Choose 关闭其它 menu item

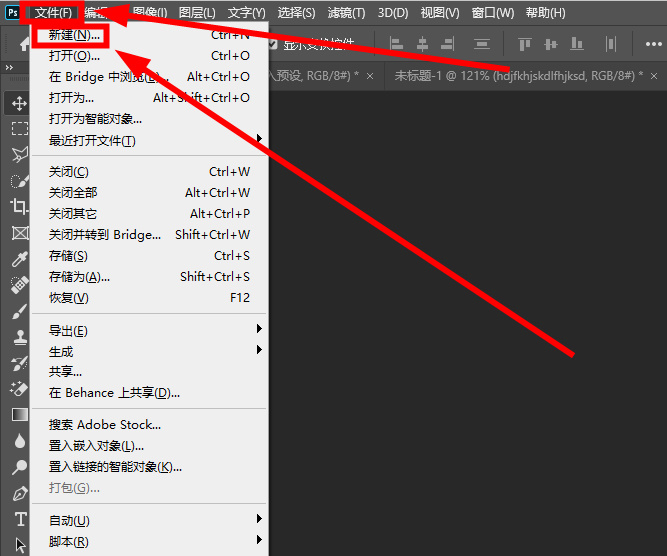pyautogui.click(x=149, y=214)
